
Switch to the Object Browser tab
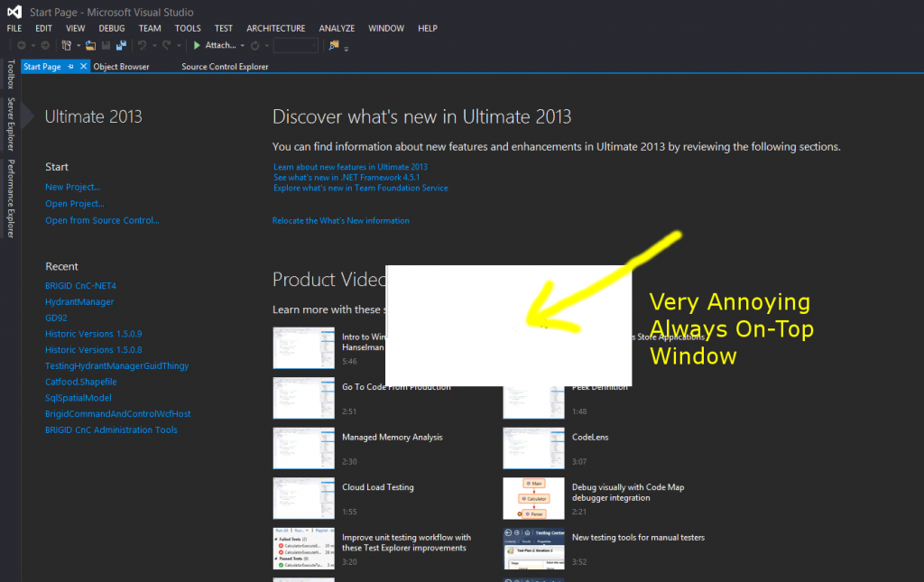point(122,67)
